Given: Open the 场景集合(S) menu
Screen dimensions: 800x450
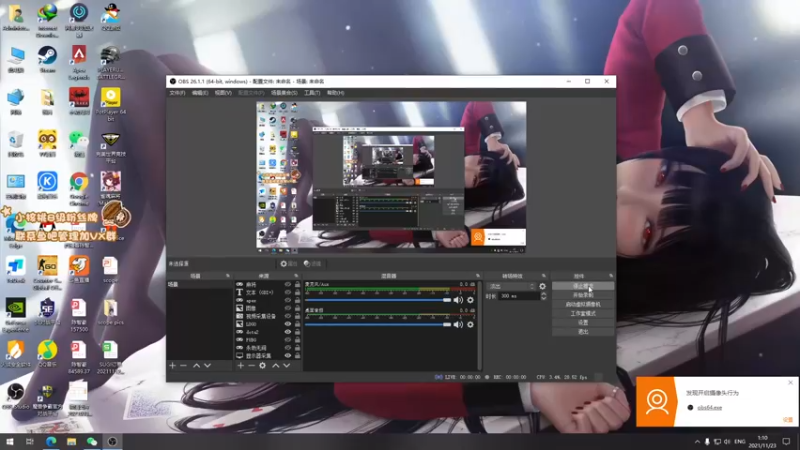Looking at the screenshot, I should pyautogui.click(x=284, y=93).
